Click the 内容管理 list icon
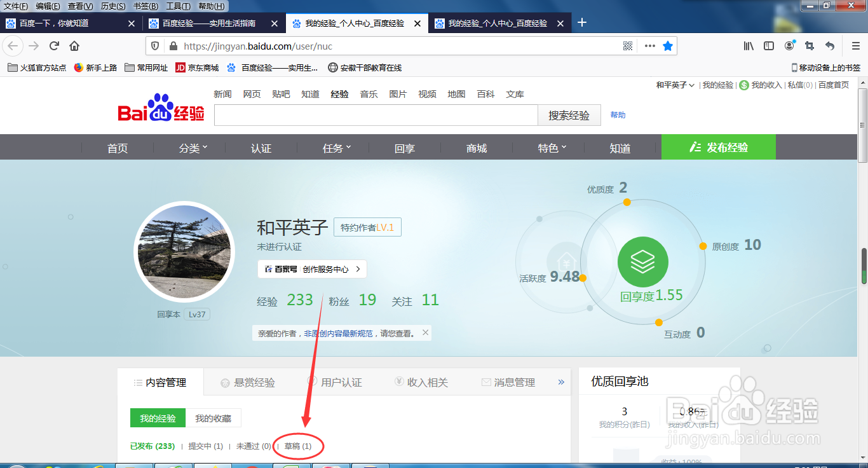 point(139,382)
